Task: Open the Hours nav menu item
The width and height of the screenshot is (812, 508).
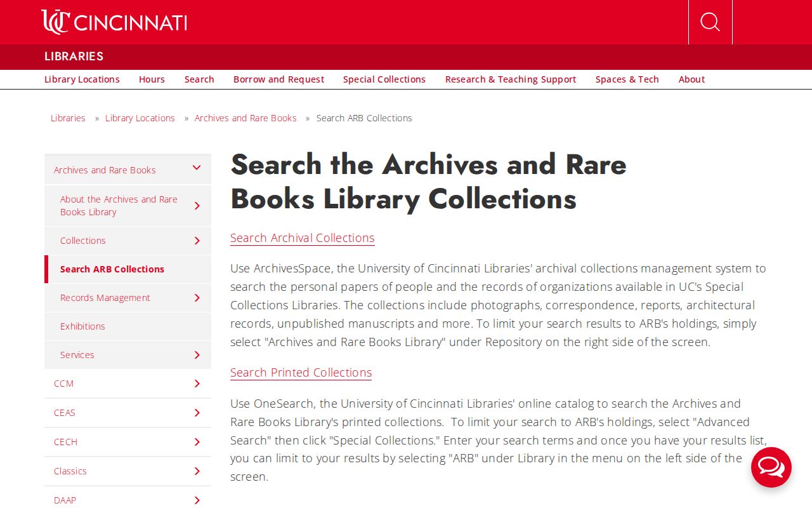Action: [x=152, y=79]
